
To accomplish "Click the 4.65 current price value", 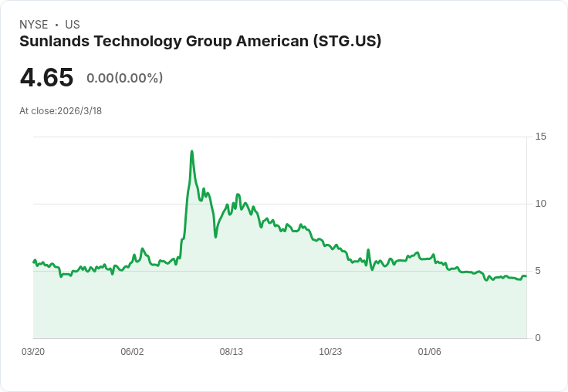I will (47, 77).
